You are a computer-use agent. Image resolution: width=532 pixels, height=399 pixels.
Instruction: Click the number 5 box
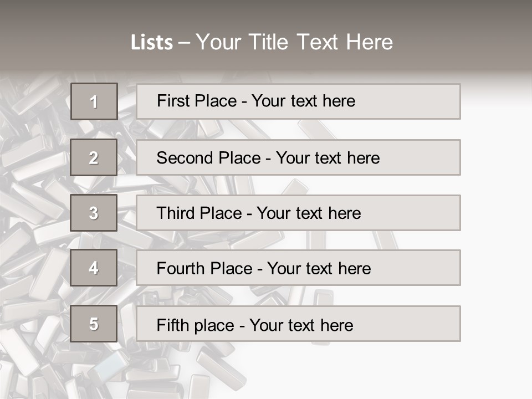tap(94, 324)
